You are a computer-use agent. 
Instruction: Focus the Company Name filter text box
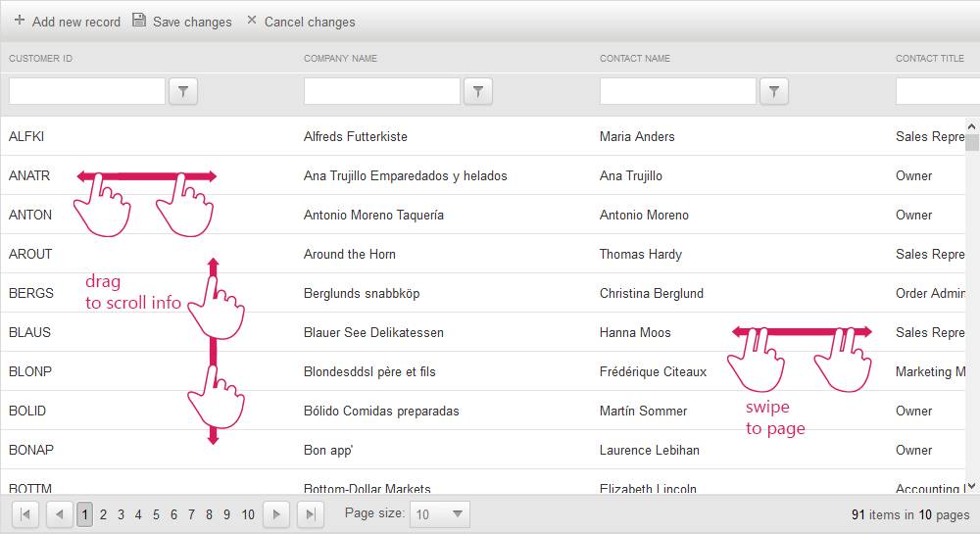click(382, 92)
